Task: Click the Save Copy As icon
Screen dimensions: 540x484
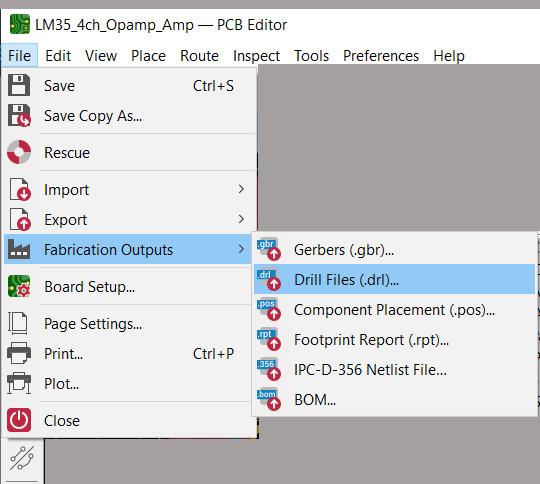Action: click(x=19, y=115)
